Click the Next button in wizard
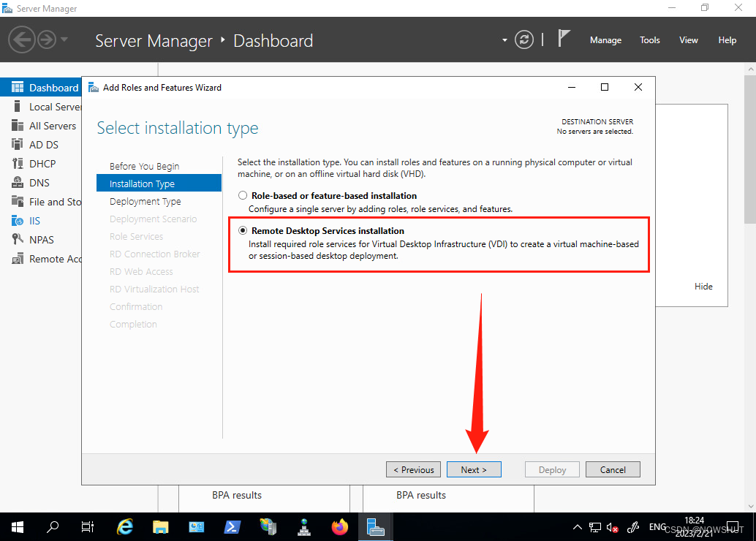The height and width of the screenshot is (541, 756). coord(474,469)
